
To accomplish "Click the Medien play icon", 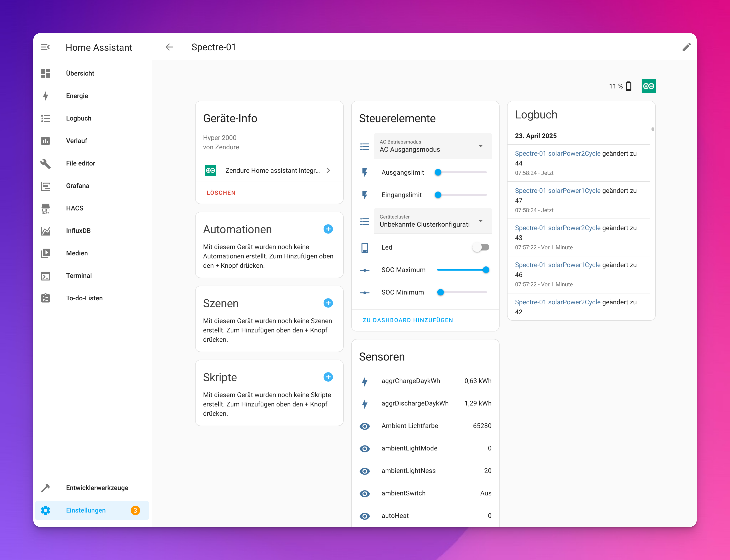I will click(x=46, y=253).
